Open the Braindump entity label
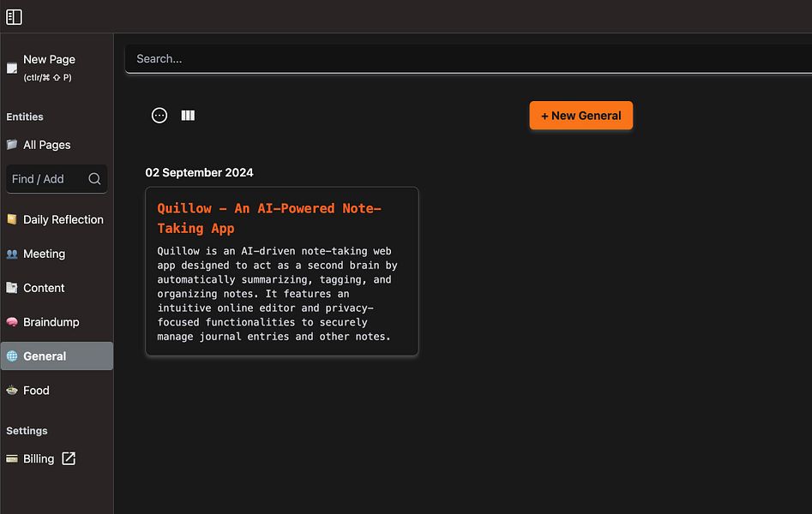 pyautogui.click(x=51, y=322)
